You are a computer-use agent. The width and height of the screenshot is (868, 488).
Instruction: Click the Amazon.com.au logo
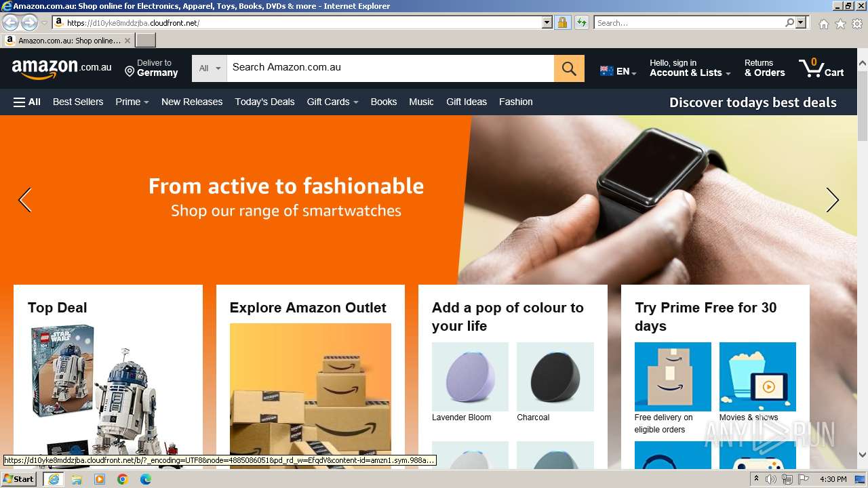(62, 68)
